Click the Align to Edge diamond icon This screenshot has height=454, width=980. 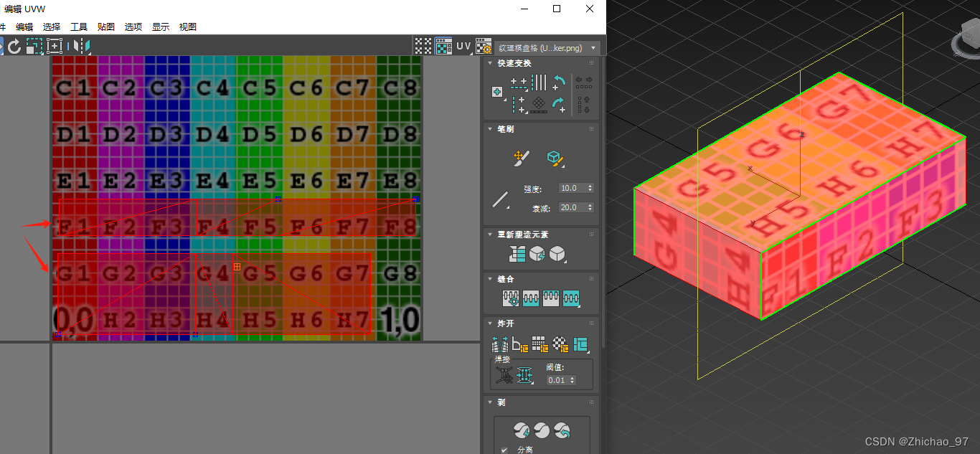tap(539, 105)
